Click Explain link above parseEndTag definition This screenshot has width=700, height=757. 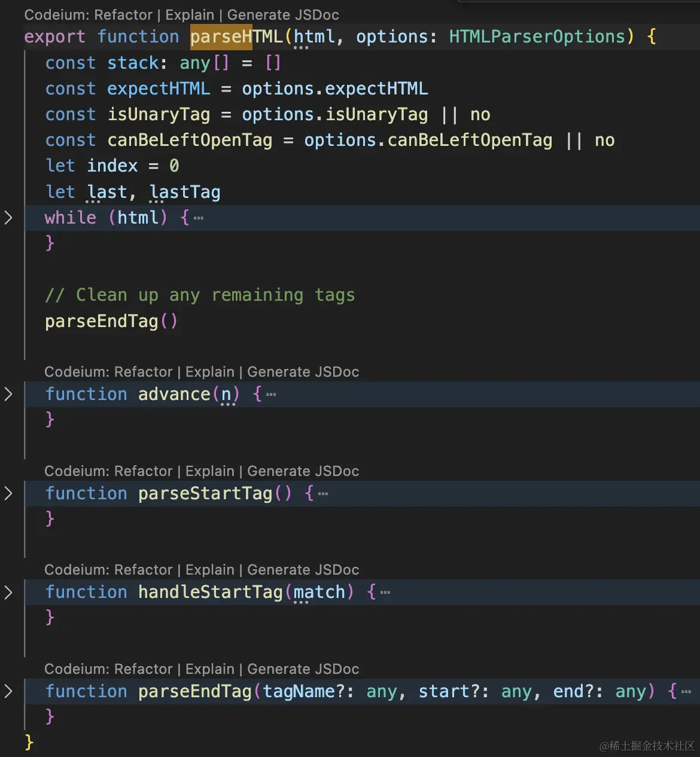point(210,669)
